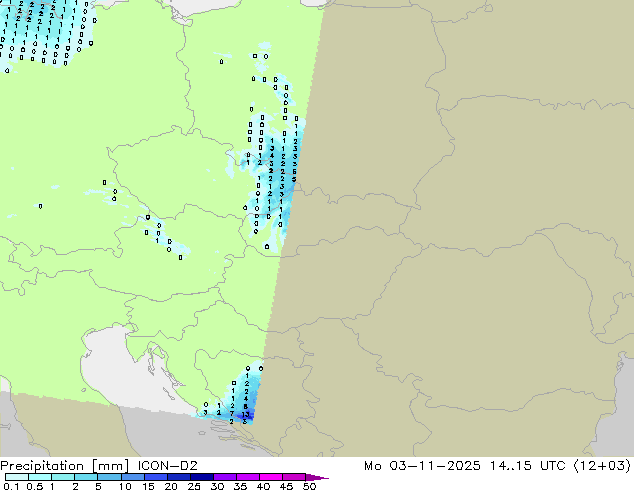
Task: Click the 45–50 mm legend color box
Action: [294, 477]
